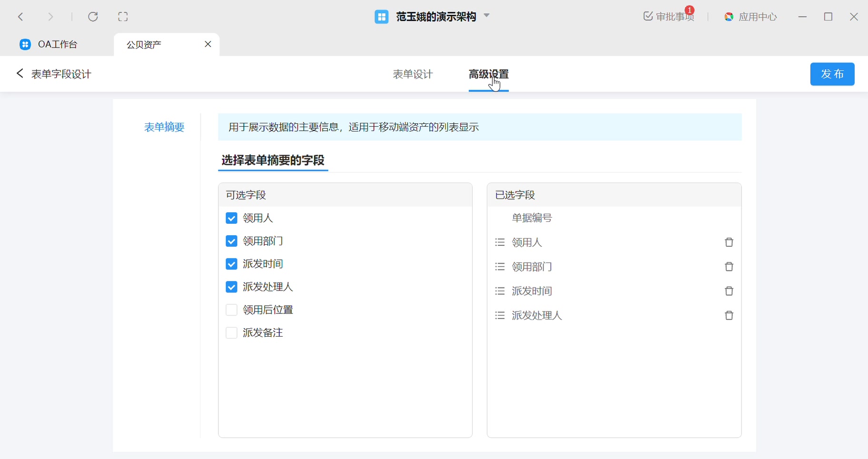Delete 派发时间 from selected fields
This screenshot has width=868, height=459.
pyautogui.click(x=729, y=291)
